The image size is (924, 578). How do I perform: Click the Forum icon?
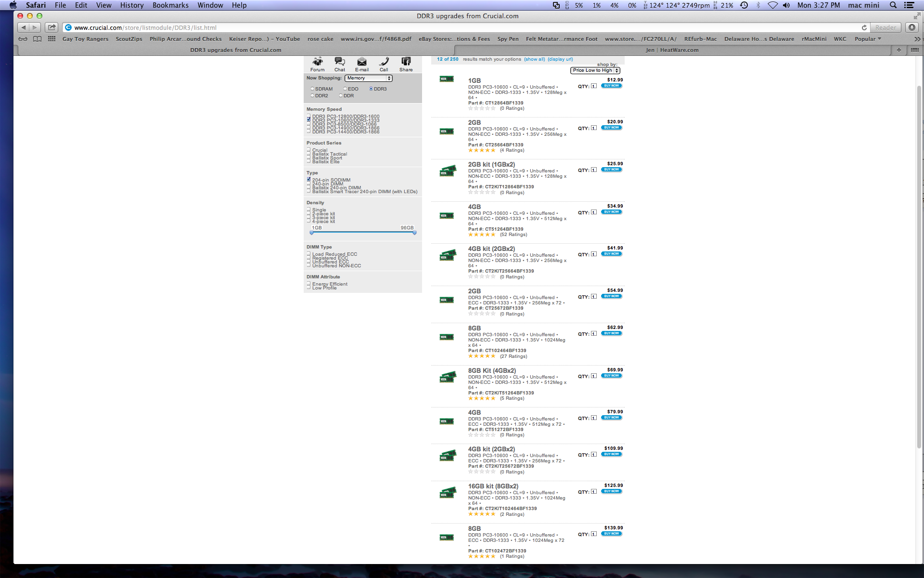coord(317,62)
